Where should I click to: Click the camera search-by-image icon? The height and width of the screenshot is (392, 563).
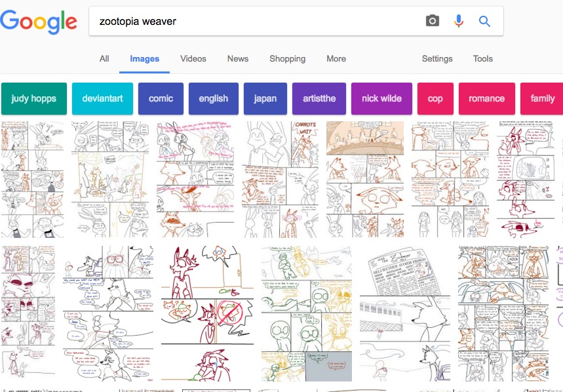[433, 21]
